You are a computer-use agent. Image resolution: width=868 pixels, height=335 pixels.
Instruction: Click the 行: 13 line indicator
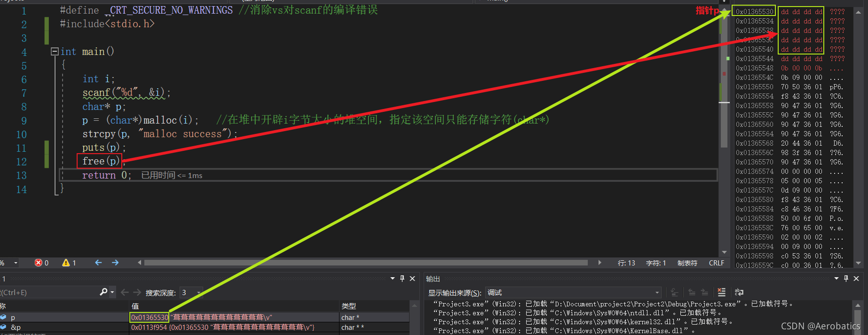coord(626,263)
